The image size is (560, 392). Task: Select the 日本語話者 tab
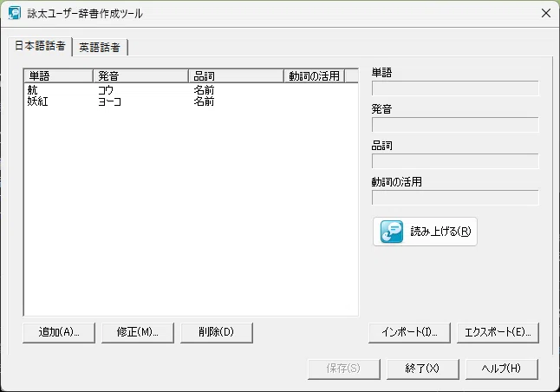pyautogui.click(x=40, y=46)
